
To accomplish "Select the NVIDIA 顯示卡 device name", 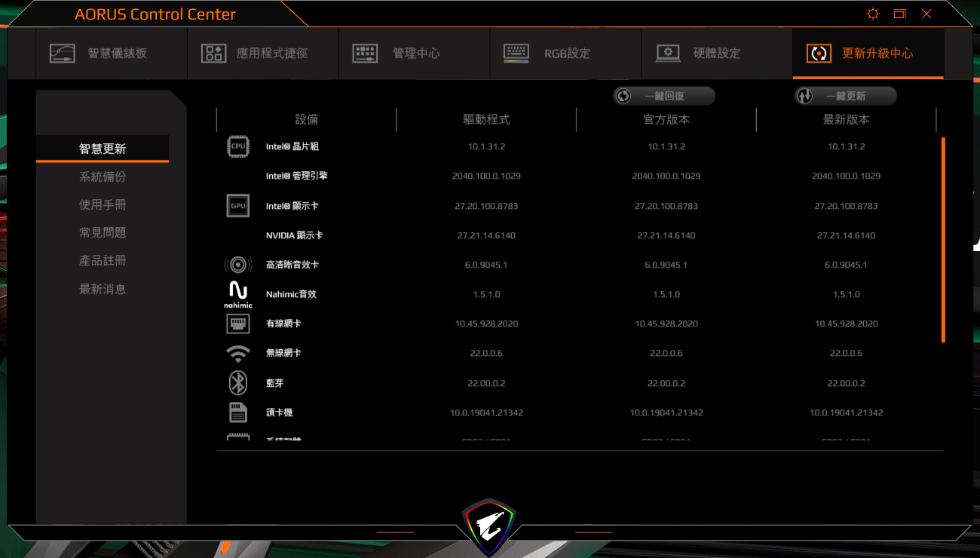I will 295,235.
